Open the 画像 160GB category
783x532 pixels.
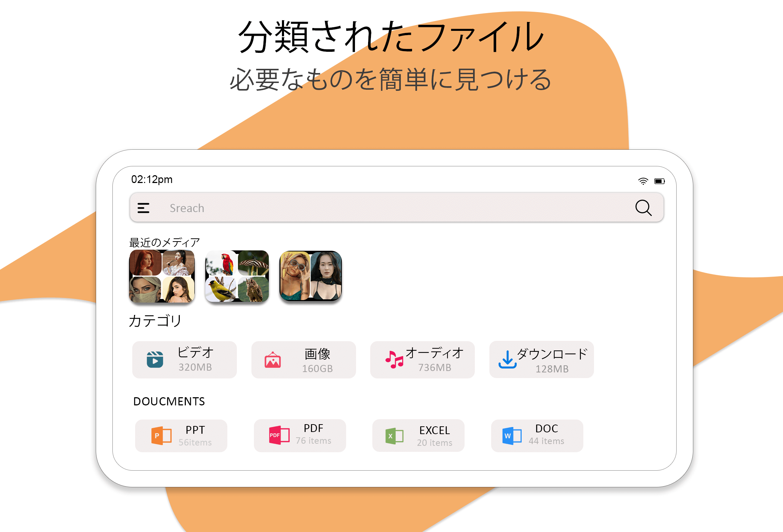(x=304, y=360)
